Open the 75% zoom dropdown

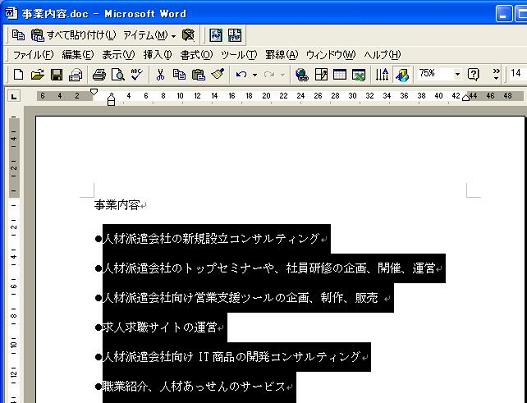point(457,74)
